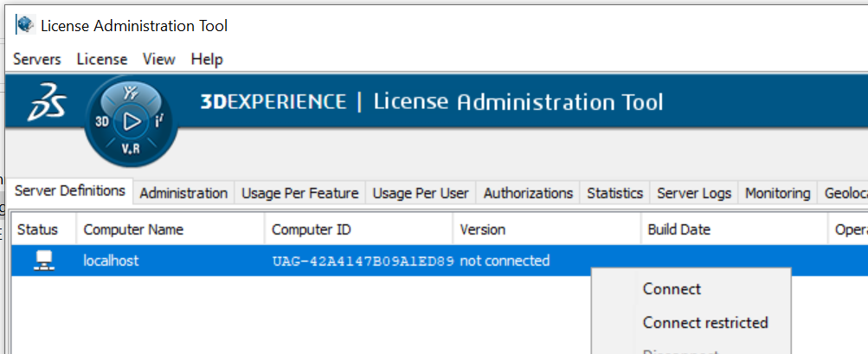Open the License menu
868x354 pixels.
coord(102,59)
